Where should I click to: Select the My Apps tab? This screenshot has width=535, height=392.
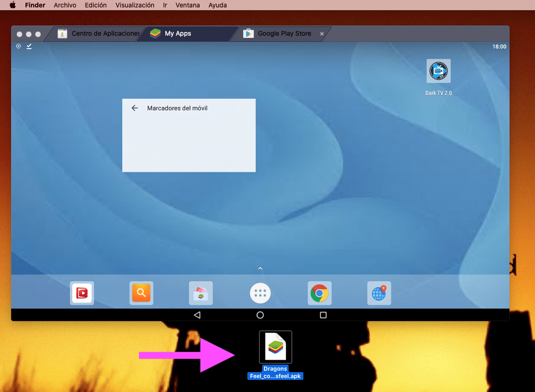coord(178,33)
